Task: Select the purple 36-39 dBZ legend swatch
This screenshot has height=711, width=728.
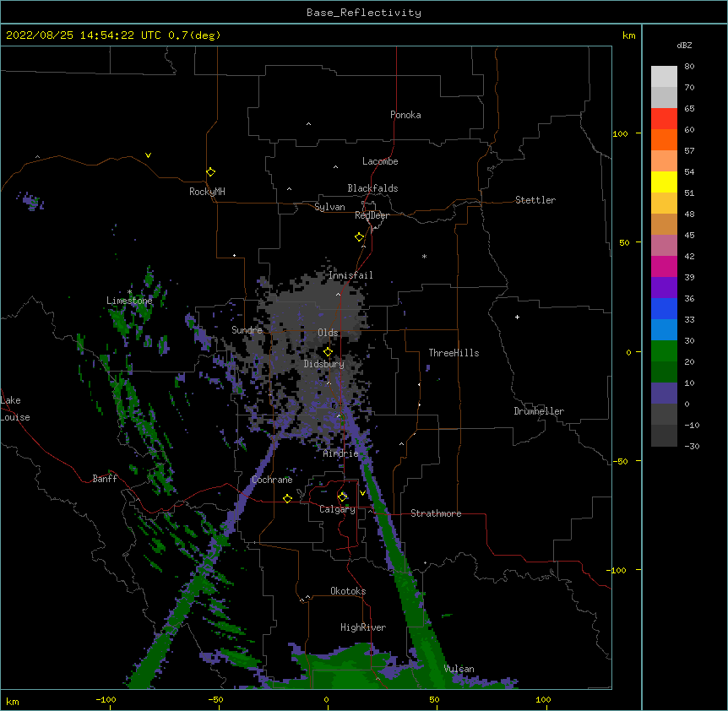Action: click(664, 288)
